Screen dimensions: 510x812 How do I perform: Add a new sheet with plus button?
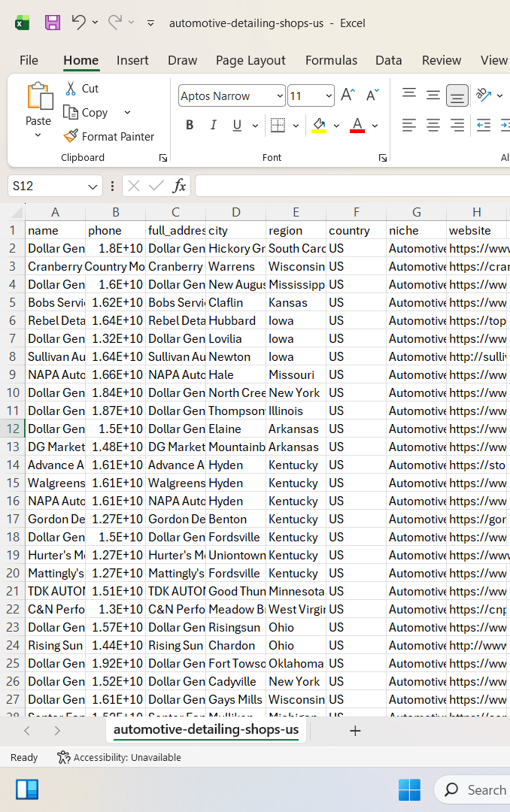355,731
